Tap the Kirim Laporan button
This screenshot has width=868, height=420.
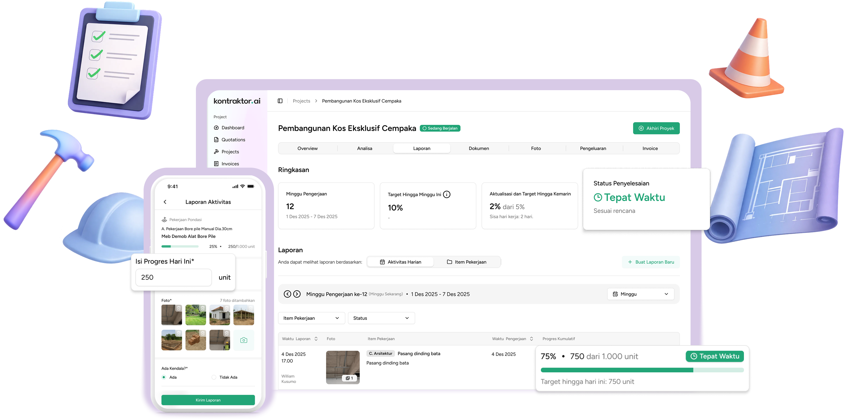pos(208,400)
